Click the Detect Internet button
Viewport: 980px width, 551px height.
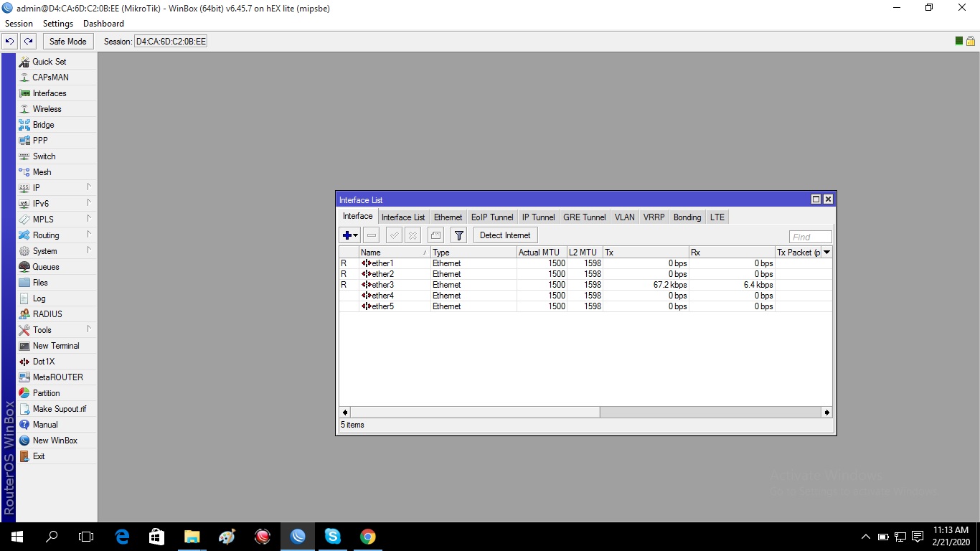click(505, 235)
